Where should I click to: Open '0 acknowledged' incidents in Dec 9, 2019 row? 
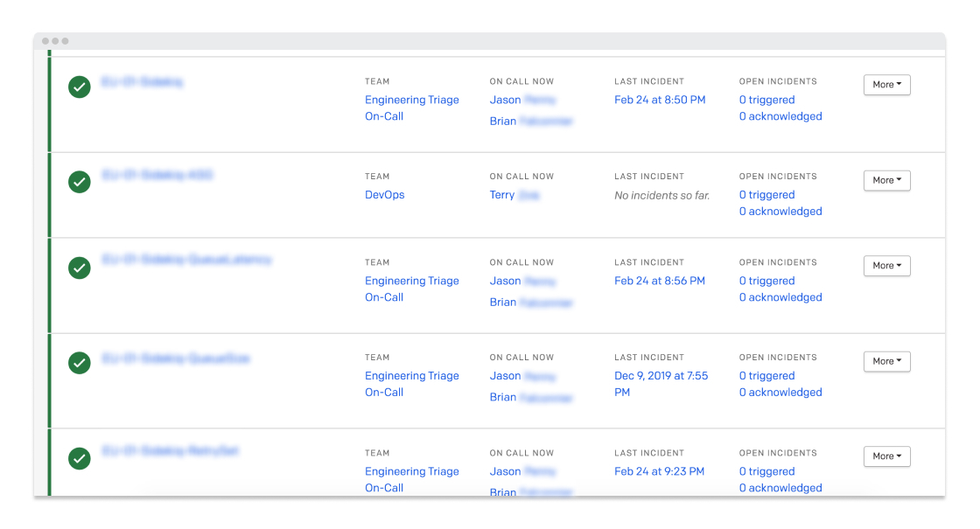[780, 393]
